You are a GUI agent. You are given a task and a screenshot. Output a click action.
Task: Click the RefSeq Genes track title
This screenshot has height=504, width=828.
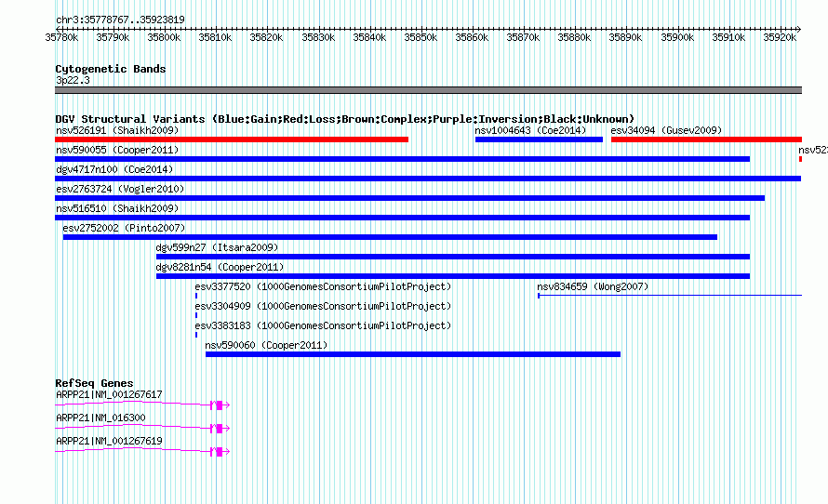[94, 383]
